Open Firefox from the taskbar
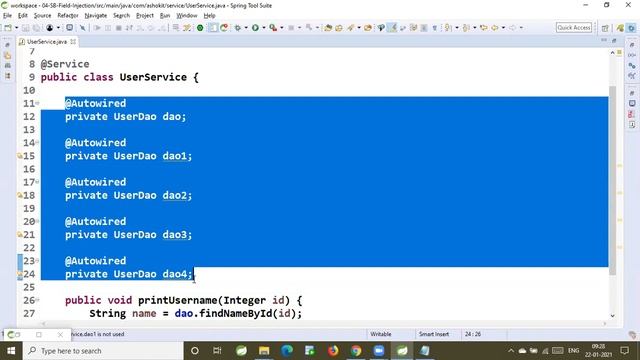Image resolution: width=640 pixels, height=360 pixels. pyautogui.click(x=333, y=351)
